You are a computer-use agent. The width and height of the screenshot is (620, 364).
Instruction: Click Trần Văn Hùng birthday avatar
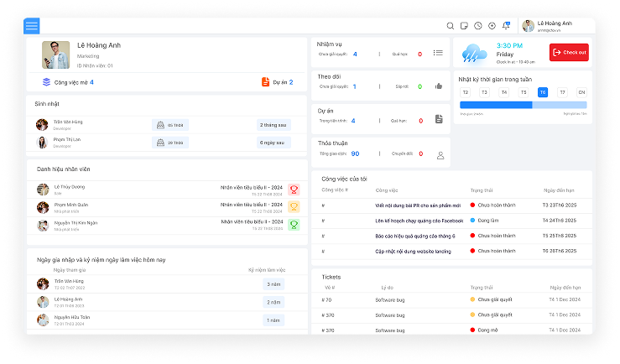[x=42, y=124]
